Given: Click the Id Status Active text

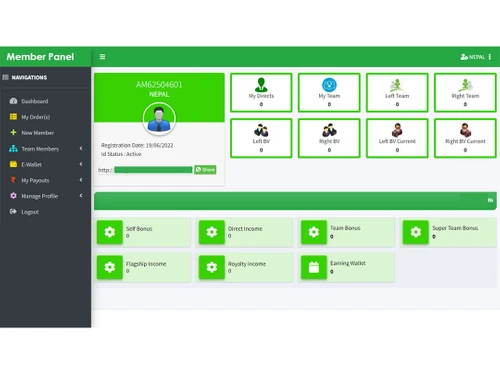Looking at the screenshot, I should pyautogui.click(x=121, y=154).
